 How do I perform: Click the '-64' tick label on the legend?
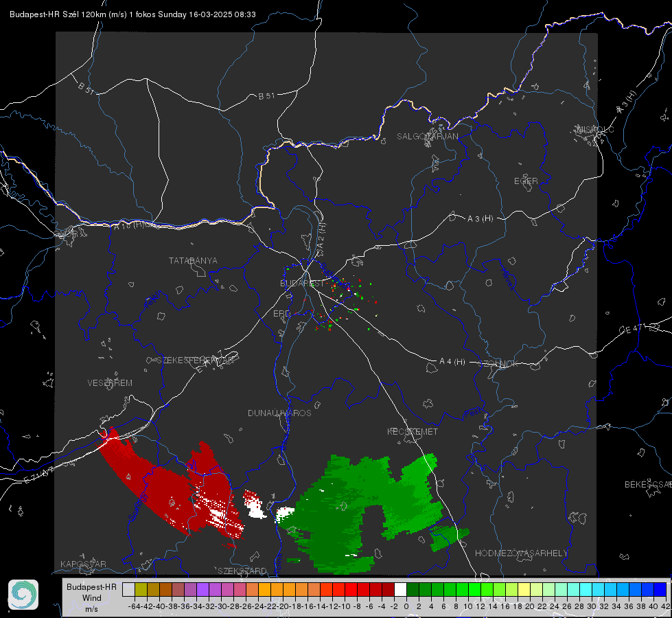[134, 606]
